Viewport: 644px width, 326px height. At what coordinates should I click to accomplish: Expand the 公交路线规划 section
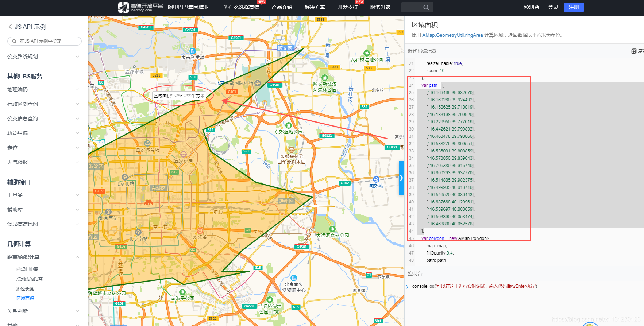44,57
